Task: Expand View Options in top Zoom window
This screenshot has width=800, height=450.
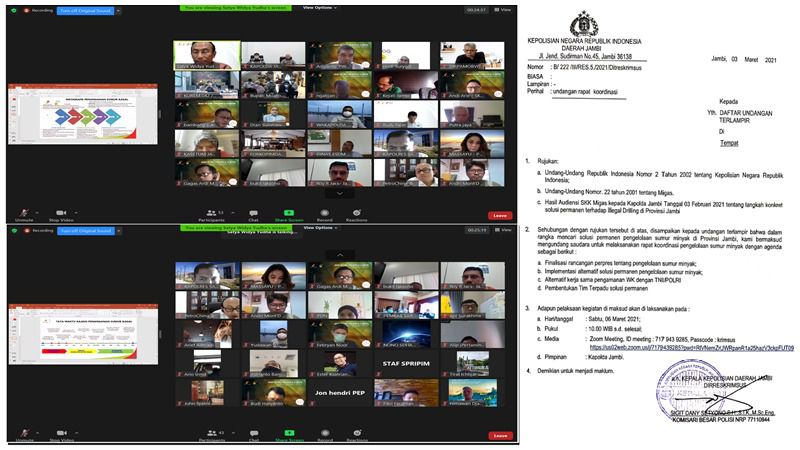Action: (318, 7)
